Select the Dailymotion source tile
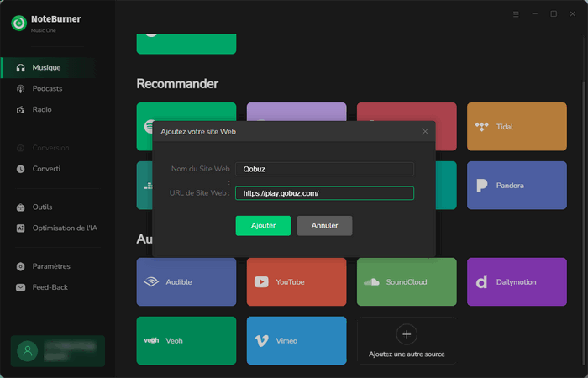 point(517,282)
